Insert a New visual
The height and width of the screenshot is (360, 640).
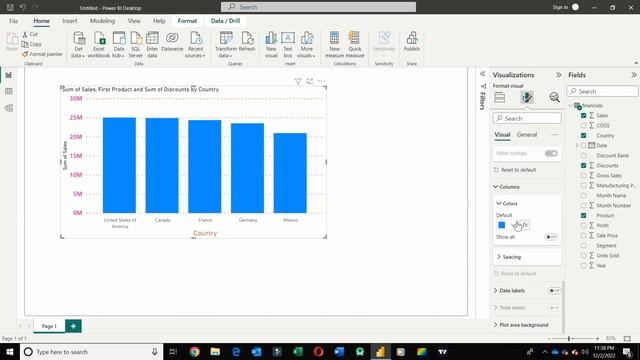[x=271, y=44]
